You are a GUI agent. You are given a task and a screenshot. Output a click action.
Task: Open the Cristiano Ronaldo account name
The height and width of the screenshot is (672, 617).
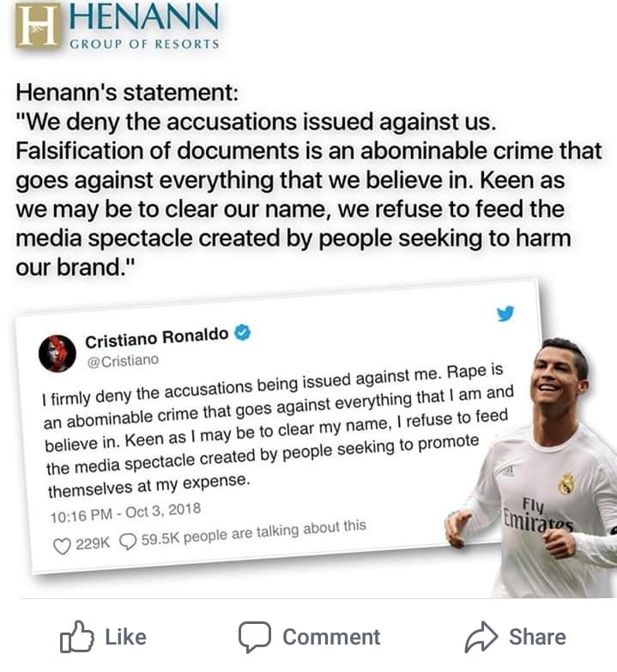[156, 338]
